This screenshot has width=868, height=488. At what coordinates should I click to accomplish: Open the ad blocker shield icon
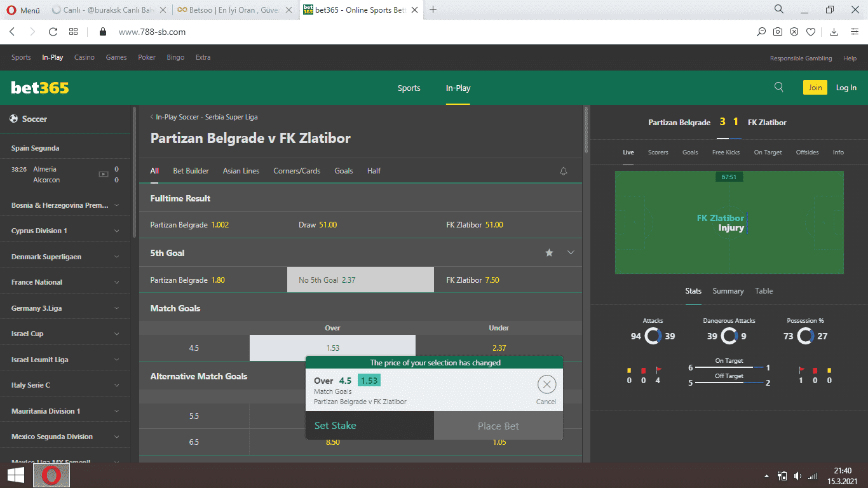coord(794,32)
